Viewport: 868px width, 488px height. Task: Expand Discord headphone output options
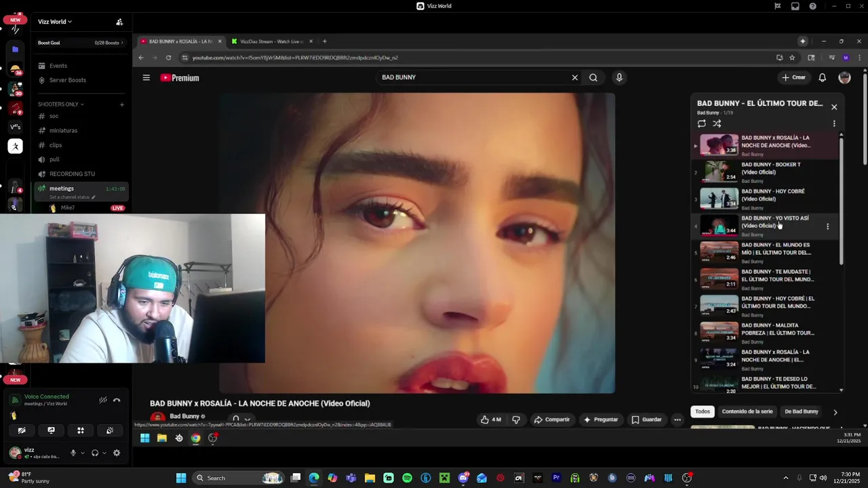pyautogui.click(x=104, y=453)
